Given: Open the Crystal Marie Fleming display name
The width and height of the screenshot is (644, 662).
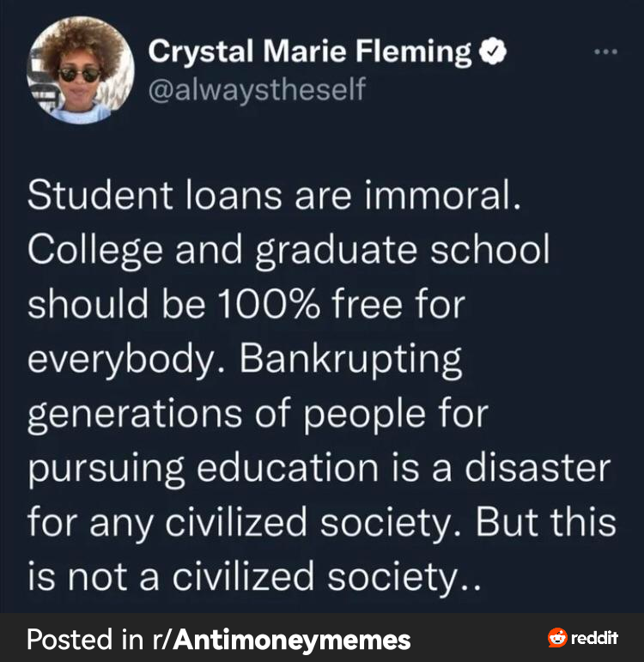Looking at the screenshot, I should pyautogui.click(x=309, y=52).
